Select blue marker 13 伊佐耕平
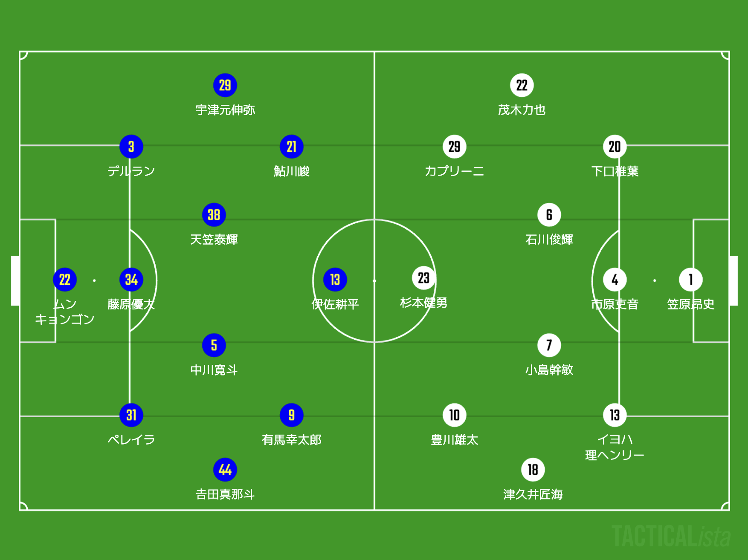This screenshot has height=560, width=748. click(335, 280)
